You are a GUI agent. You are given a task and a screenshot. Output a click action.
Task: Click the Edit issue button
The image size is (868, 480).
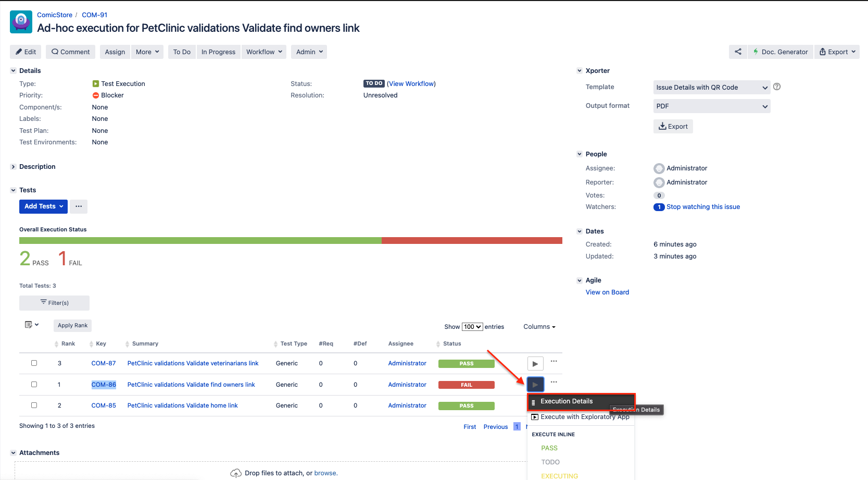tap(26, 52)
